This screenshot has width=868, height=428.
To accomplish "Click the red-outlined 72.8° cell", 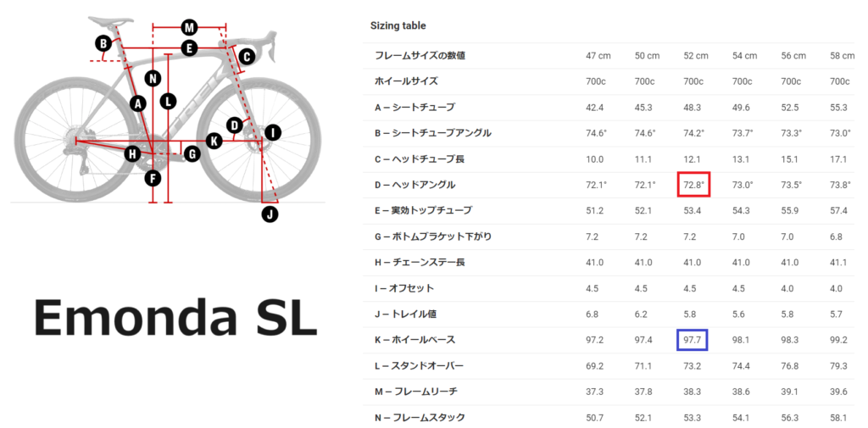I will tap(693, 184).
